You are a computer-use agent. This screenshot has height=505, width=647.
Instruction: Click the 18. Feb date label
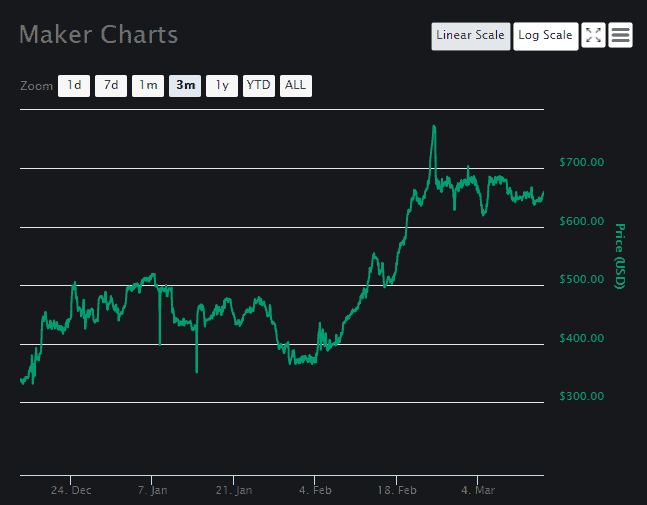pos(397,490)
